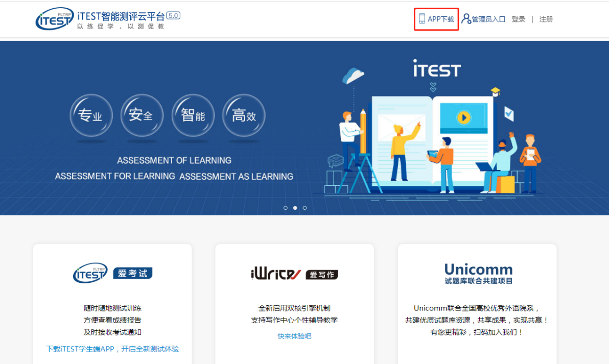Image resolution: width=609 pixels, height=364 pixels.
Task: Click the video play icon in banner
Action: click(463, 118)
